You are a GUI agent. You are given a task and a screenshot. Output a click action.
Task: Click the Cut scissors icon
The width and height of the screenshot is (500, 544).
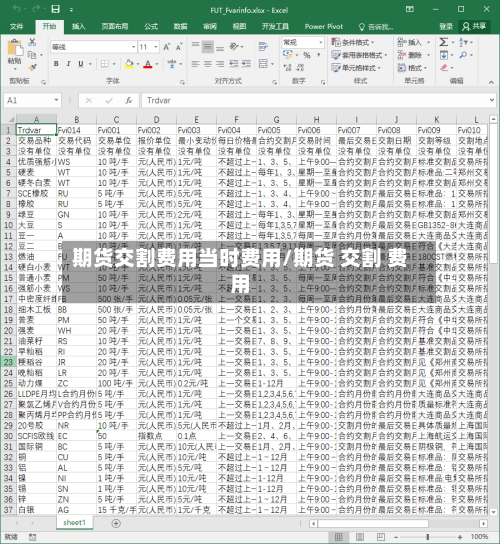click(32, 42)
